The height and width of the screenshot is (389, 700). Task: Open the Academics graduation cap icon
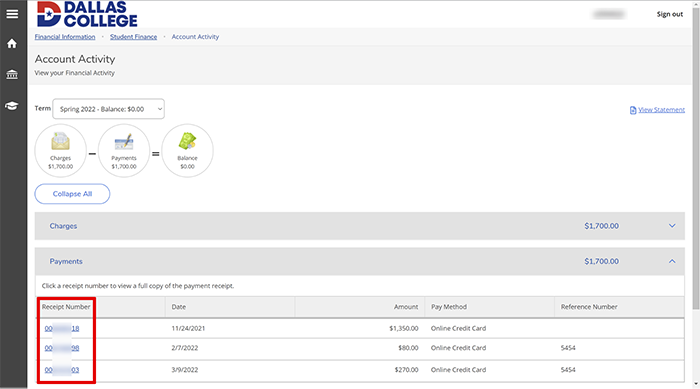(x=12, y=106)
